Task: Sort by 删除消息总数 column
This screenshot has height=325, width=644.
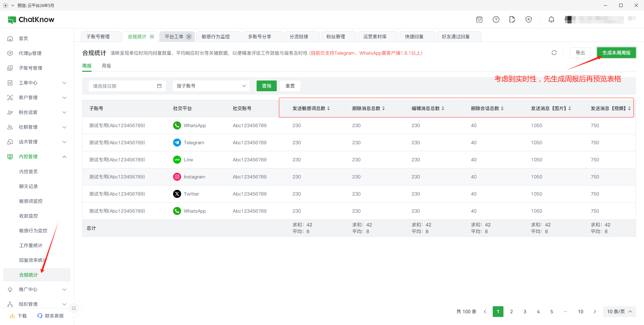Action: [x=383, y=108]
